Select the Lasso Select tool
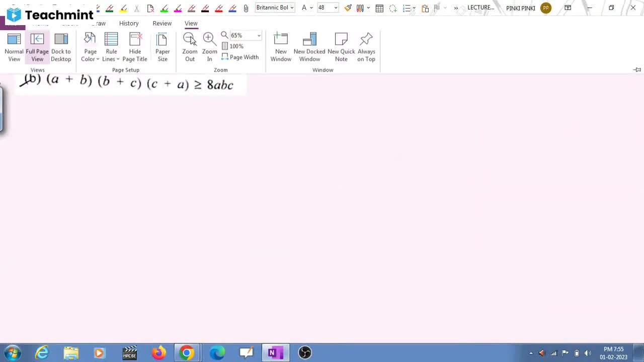The height and width of the screenshot is (362, 644). pos(393,8)
